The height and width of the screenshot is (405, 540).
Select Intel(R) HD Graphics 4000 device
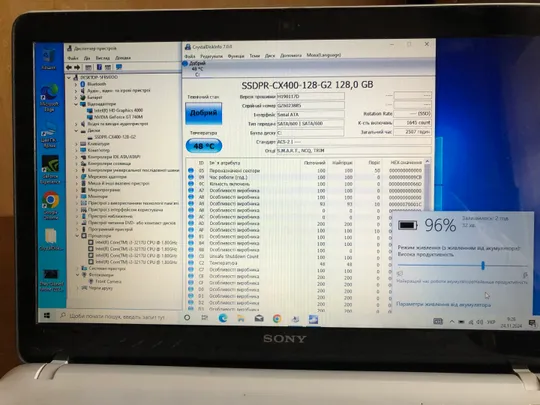115,111
